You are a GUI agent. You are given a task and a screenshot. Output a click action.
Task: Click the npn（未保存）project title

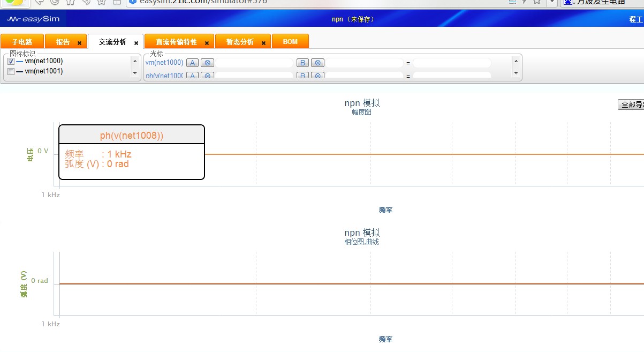coord(353,19)
